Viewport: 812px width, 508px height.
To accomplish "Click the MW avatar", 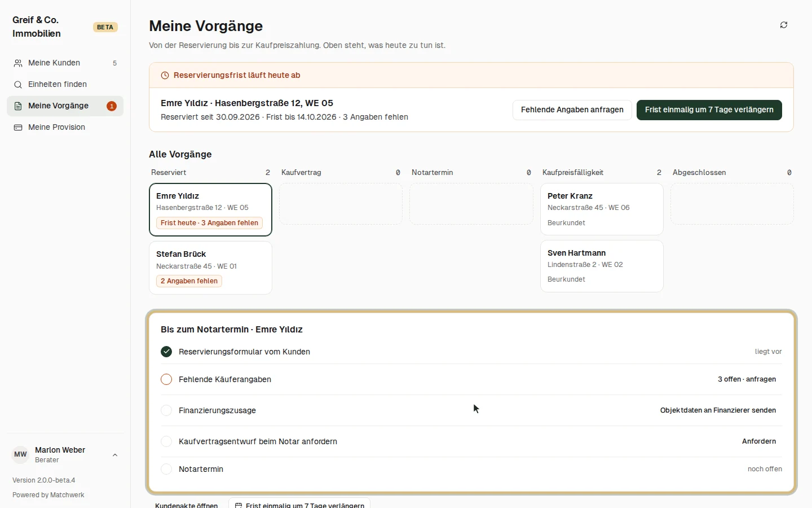I will pyautogui.click(x=20, y=454).
